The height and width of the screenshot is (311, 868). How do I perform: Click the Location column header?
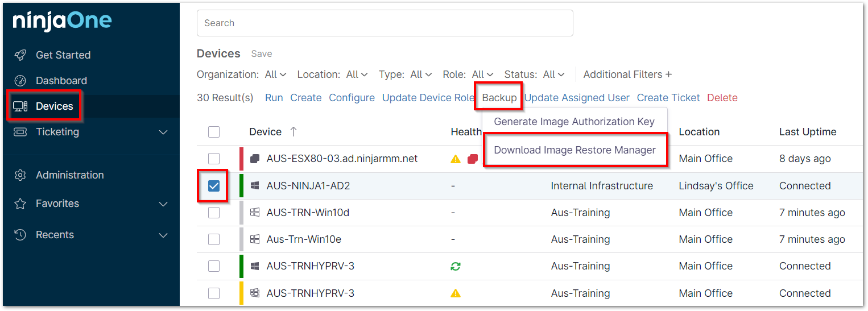click(x=699, y=132)
